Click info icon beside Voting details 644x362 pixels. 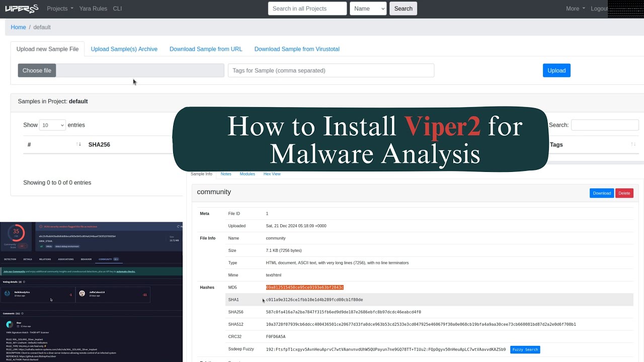24,282
